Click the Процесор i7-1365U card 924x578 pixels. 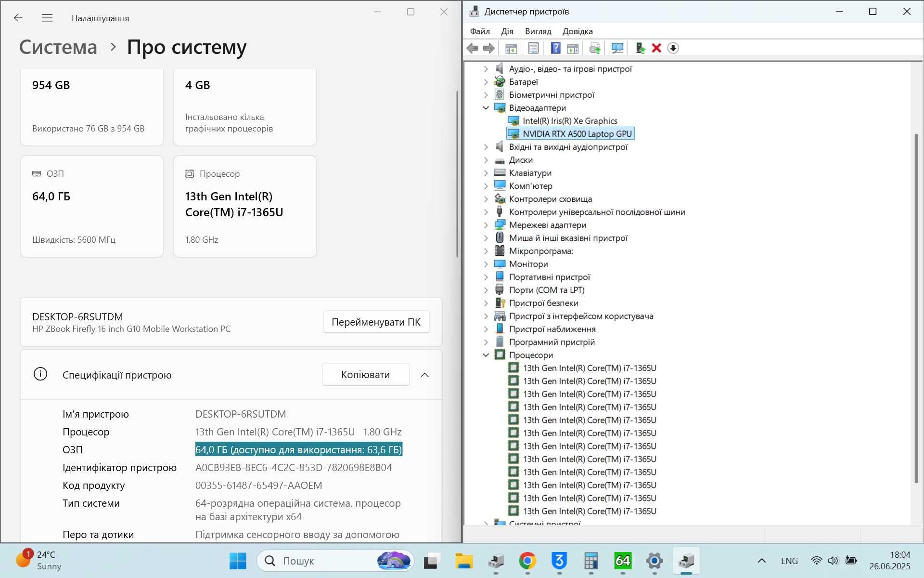coord(245,207)
